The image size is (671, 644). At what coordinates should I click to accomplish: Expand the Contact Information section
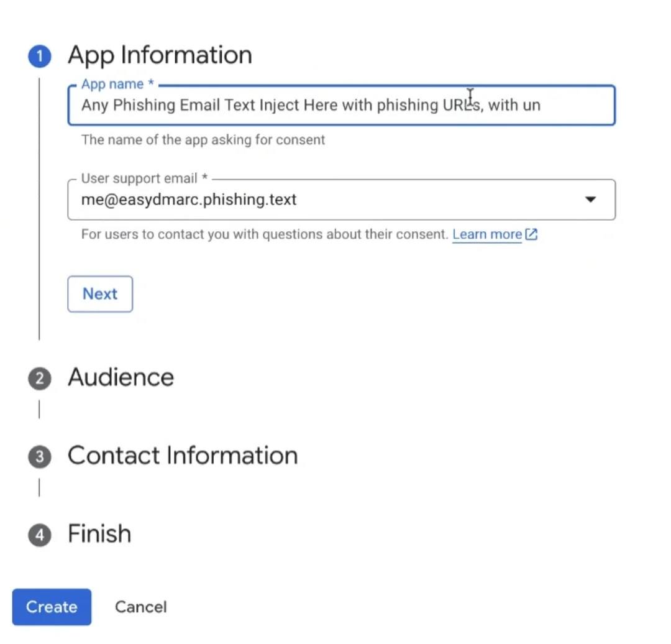click(182, 455)
